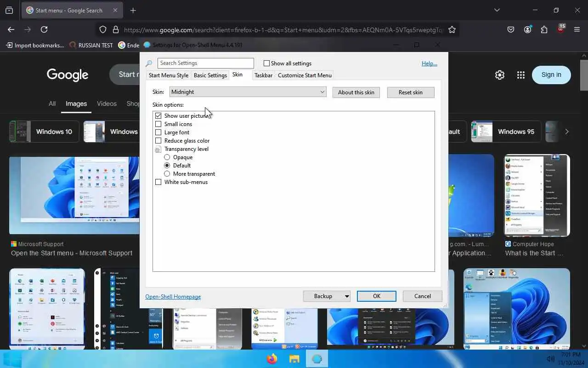Open Computer Hope image result thumbnail

click(537, 195)
